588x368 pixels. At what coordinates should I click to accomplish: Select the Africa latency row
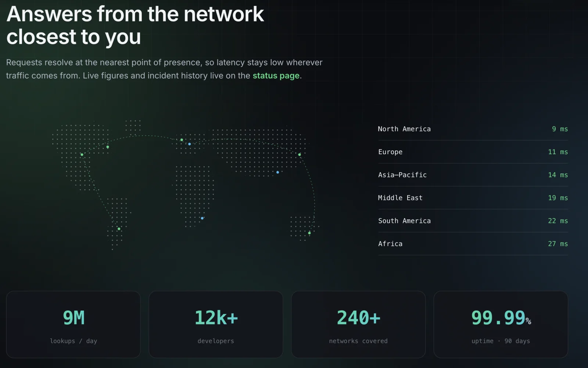[473, 244]
